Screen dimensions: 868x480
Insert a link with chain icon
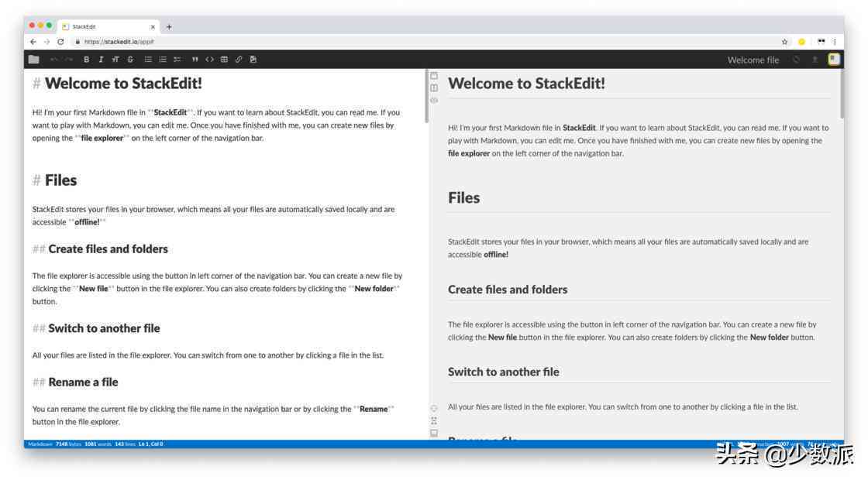click(x=239, y=59)
